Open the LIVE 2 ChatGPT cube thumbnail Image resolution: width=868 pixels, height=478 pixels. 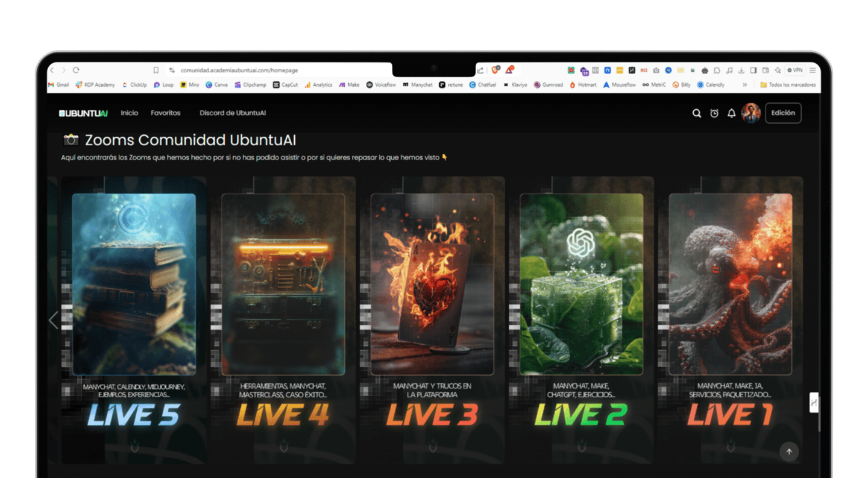pos(582,285)
